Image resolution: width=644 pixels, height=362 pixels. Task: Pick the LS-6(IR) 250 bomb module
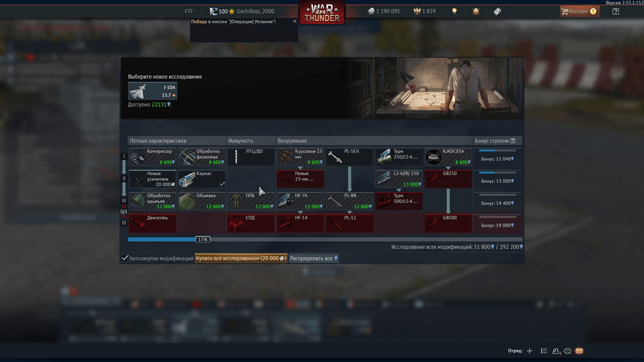click(x=399, y=178)
